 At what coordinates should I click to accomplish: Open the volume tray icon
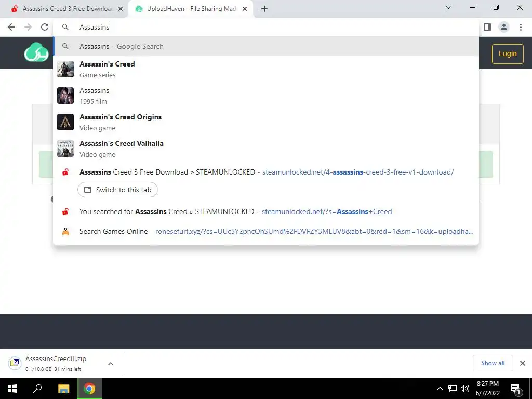(465, 389)
